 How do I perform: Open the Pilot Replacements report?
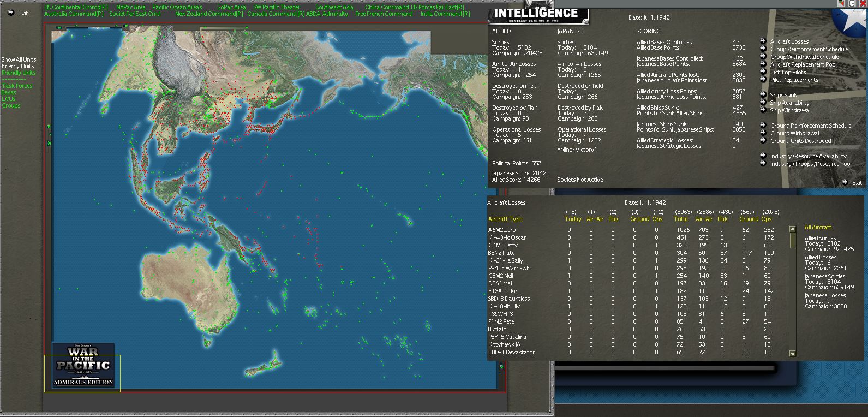point(794,80)
